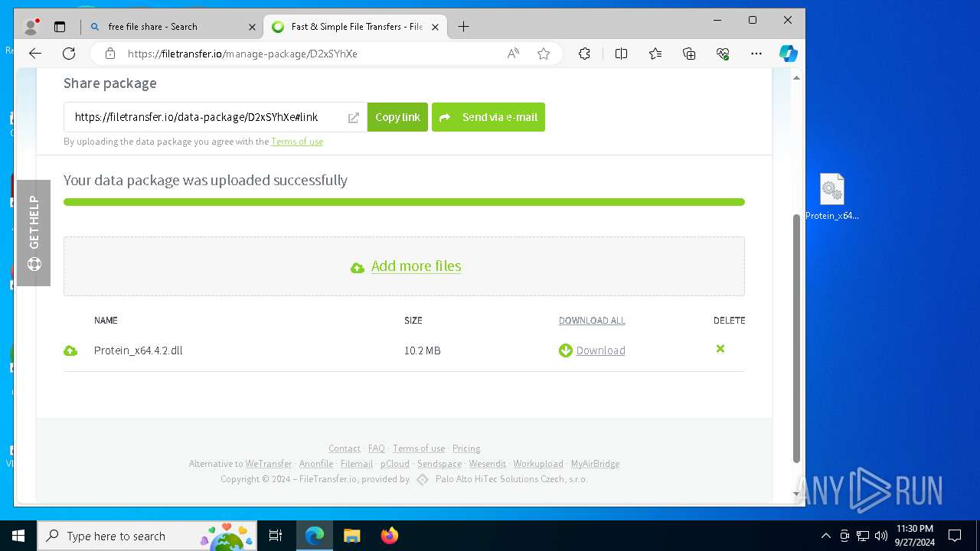Open the pCloud alternative link
980x551 pixels.
tap(395, 464)
